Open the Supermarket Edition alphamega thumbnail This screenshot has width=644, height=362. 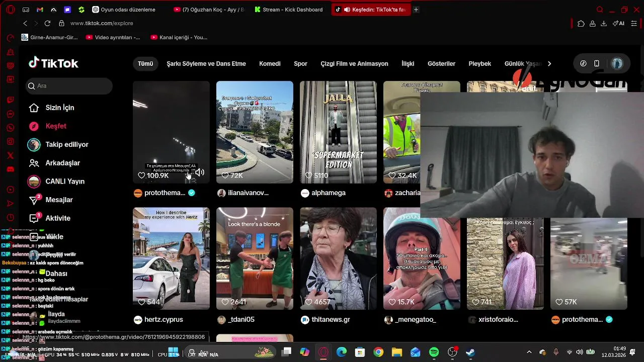point(338,132)
